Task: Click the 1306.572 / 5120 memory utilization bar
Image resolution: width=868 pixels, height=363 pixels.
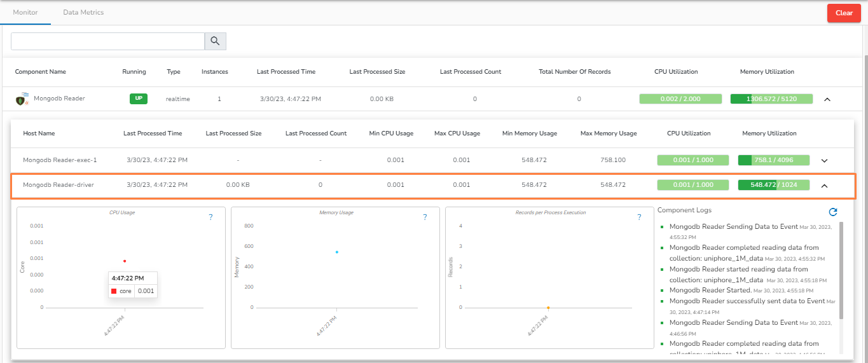Action: (771, 99)
